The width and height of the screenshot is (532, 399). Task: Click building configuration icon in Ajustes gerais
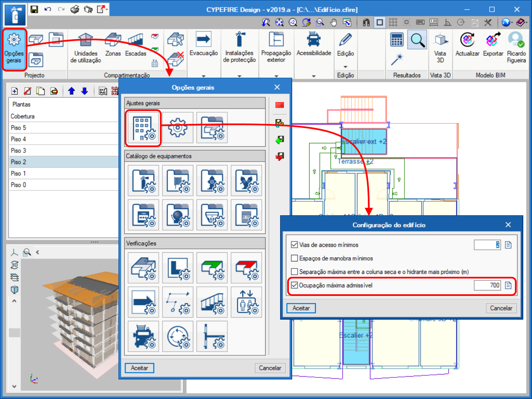coord(143,128)
